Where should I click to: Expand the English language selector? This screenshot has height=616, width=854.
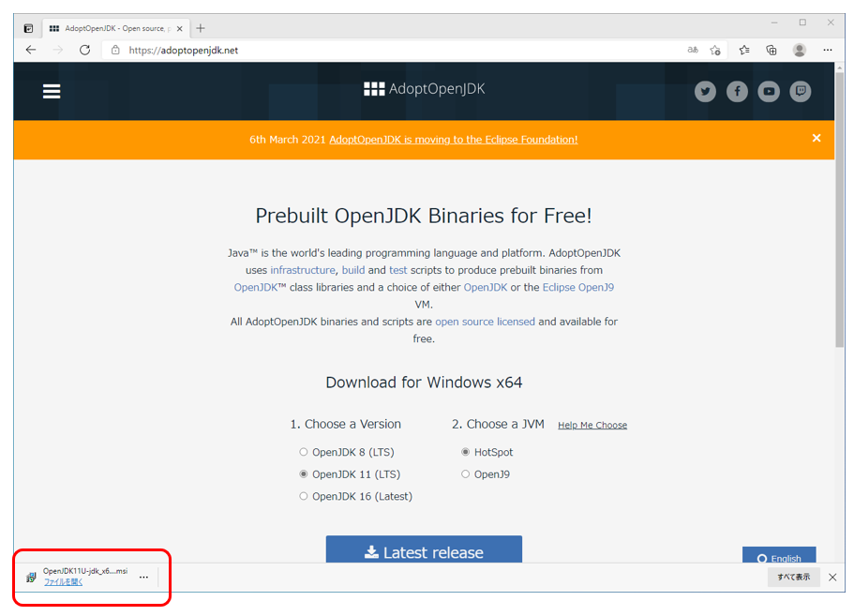779,555
